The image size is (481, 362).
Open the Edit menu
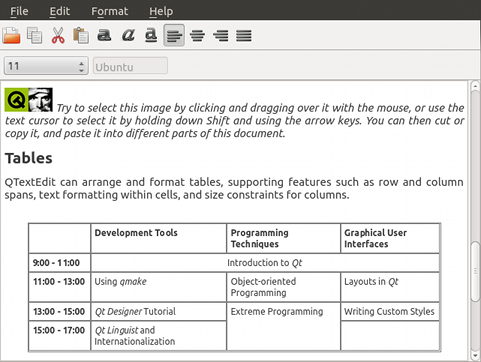tap(60, 11)
